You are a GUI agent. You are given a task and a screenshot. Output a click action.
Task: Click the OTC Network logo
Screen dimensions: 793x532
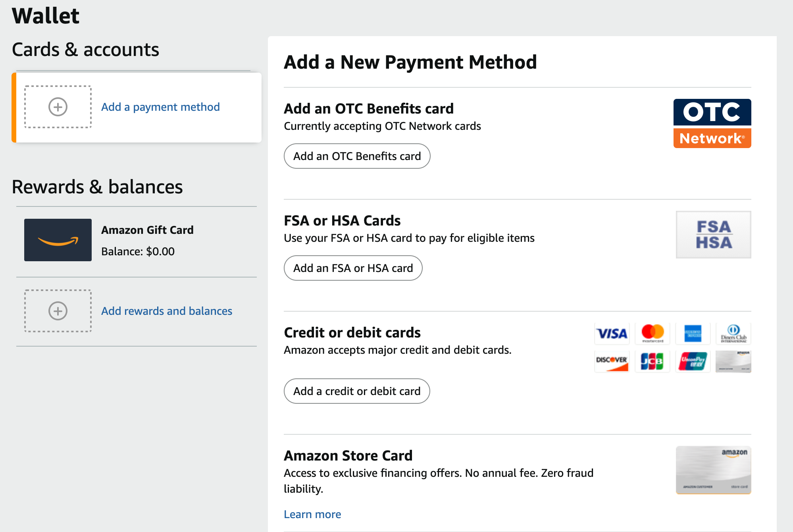coord(712,123)
